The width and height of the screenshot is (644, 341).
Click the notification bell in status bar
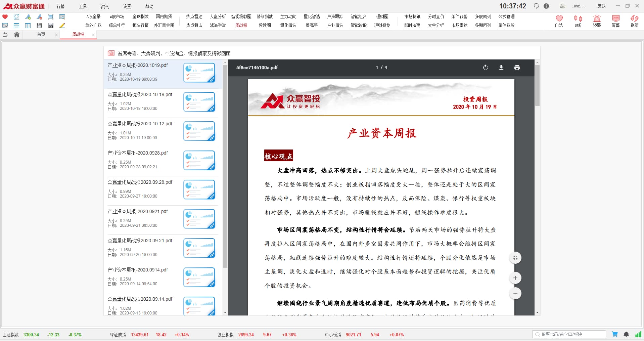point(626,335)
